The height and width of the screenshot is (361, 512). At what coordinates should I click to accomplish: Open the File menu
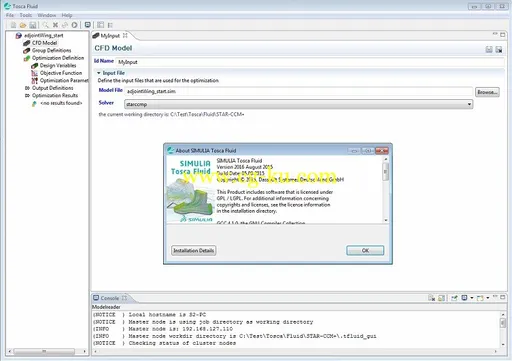[10, 15]
